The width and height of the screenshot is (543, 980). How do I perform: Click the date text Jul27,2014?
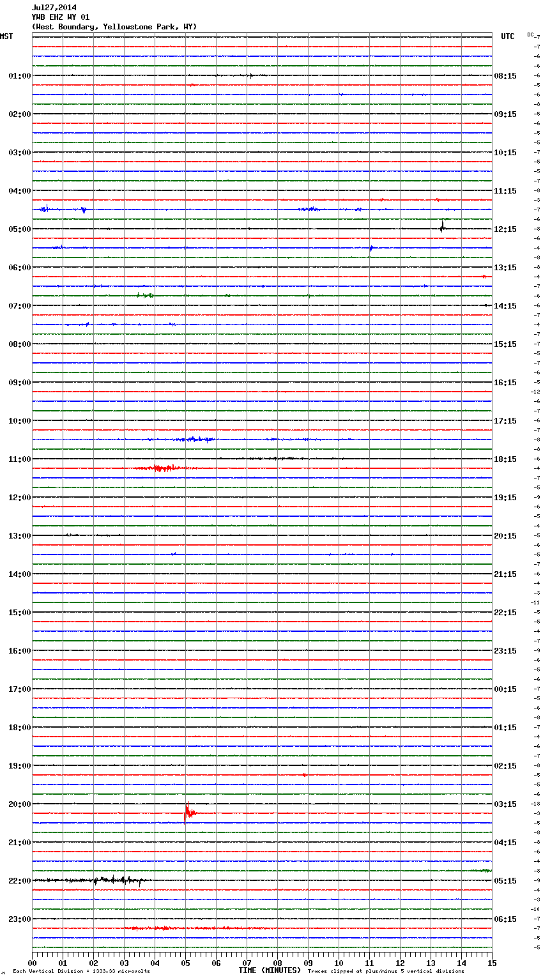point(54,8)
